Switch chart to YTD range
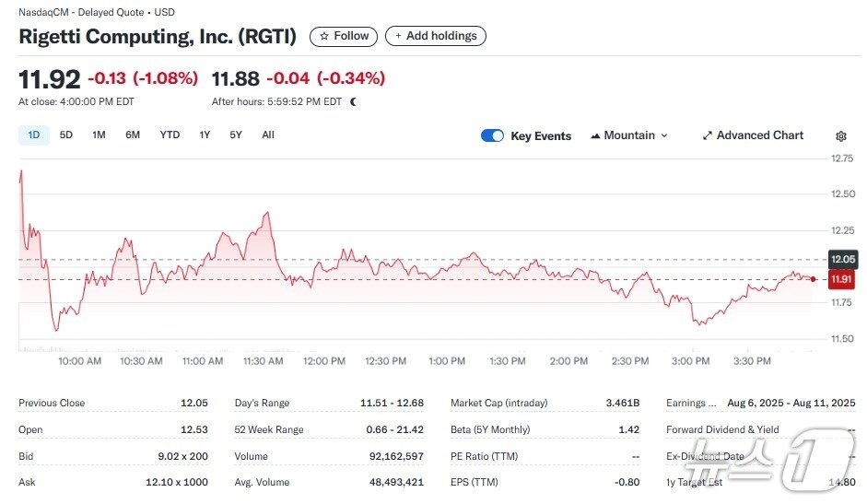The height and width of the screenshot is (504, 867). (x=170, y=135)
